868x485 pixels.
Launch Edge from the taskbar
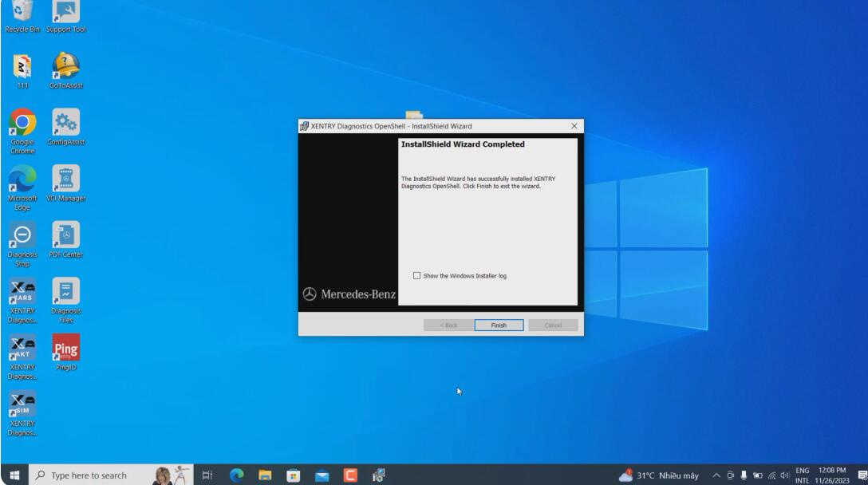pos(236,475)
